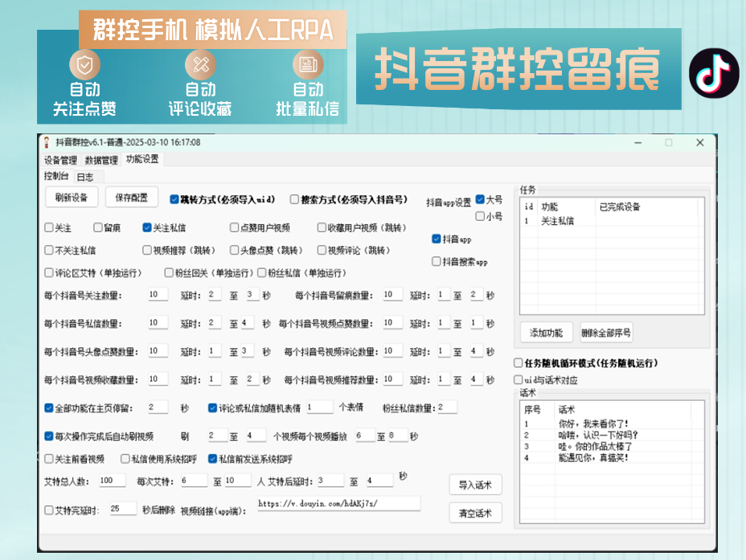
Task: Check the 不关注私信 checkbox
Action: click(x=48, y=250)
